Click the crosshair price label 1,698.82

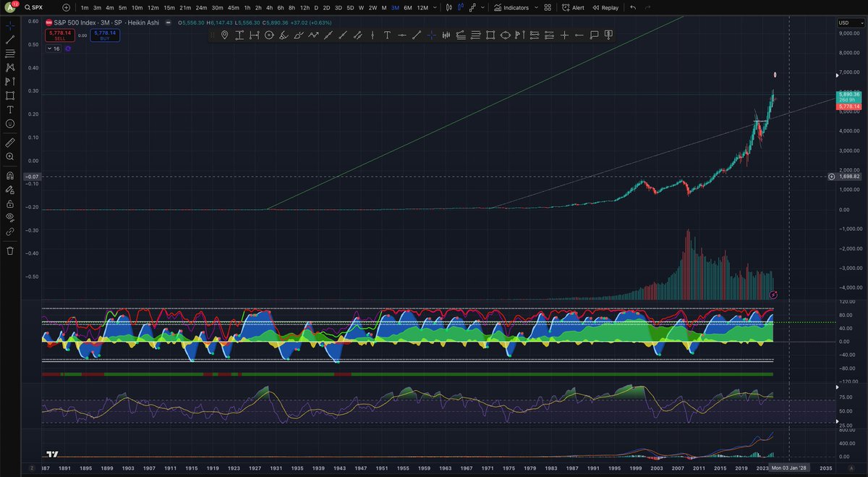(x=850, y=176)
